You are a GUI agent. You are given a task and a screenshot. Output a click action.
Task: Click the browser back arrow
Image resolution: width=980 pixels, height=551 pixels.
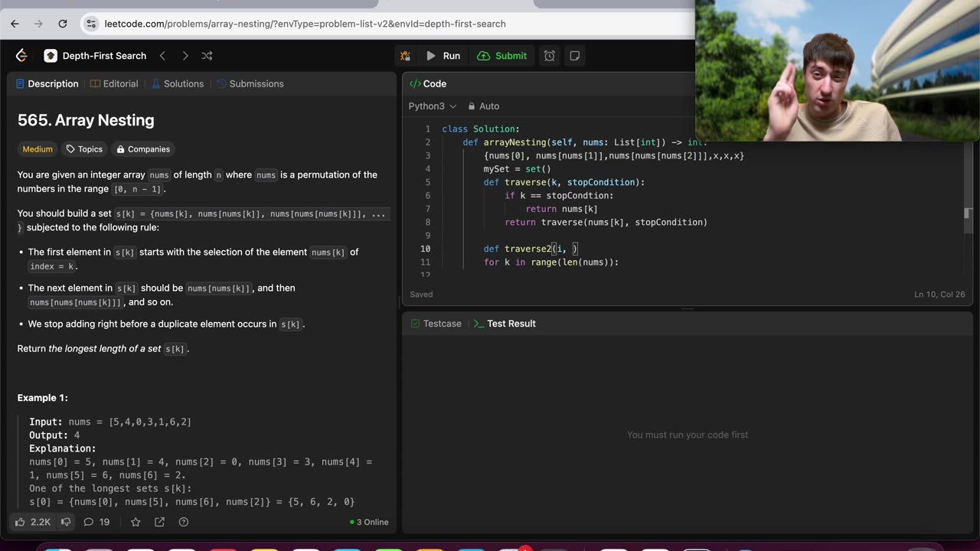point(15,24)
